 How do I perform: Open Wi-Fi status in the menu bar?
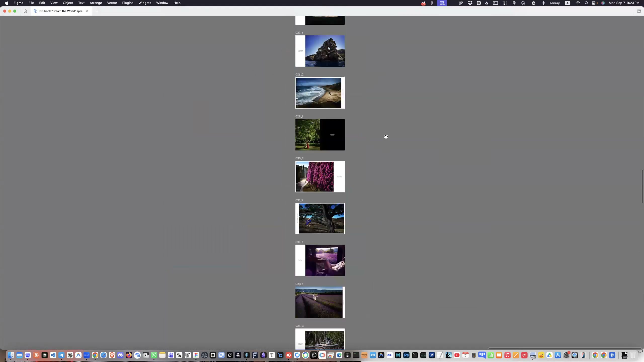point(578,3)
